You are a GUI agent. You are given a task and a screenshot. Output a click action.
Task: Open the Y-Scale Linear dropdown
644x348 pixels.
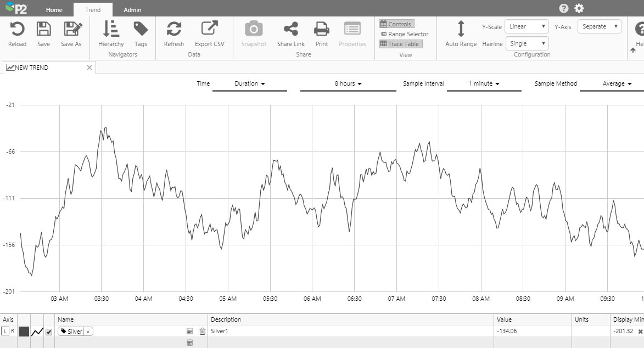pyautogui.click(x=527, y=27)
